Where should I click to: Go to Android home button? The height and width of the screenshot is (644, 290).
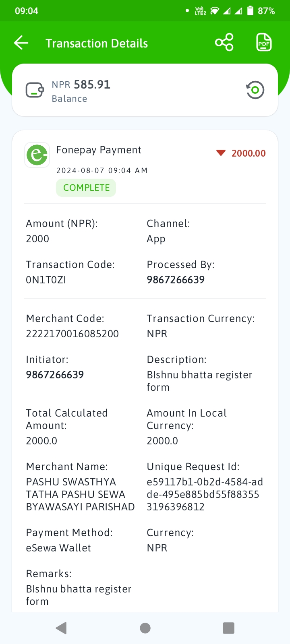pyautogui.click(x=145, y=628)
